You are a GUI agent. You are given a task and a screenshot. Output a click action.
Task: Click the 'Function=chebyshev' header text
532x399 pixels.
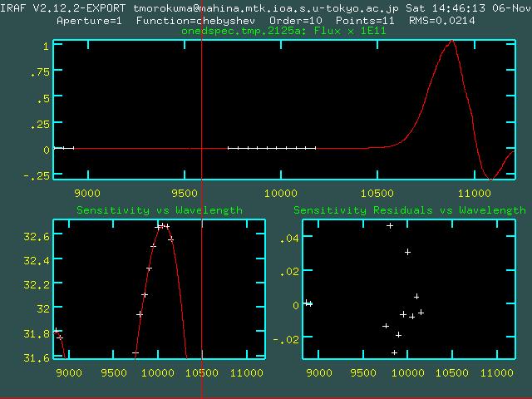(x=195, y=21)
